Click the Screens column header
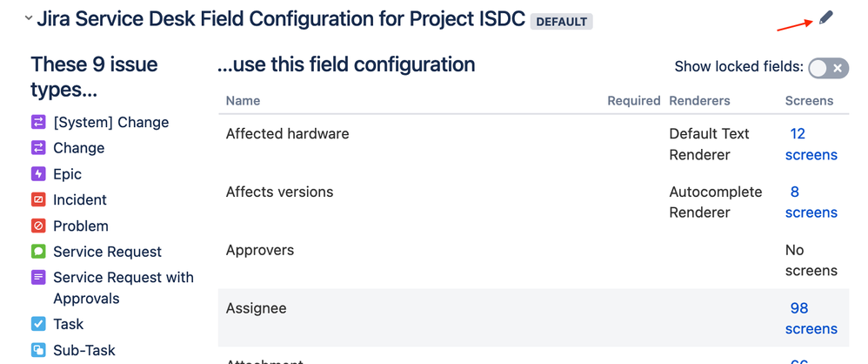The height and width of the screenshot is (364, 868). (x=809, y=101)
